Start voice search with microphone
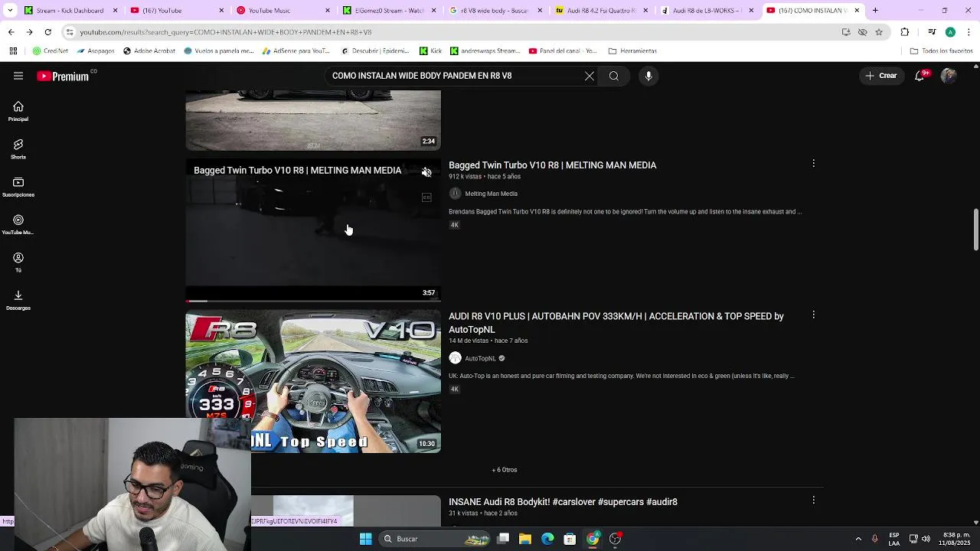This screenshot has height=551, width=980. (x=648, y=76)
